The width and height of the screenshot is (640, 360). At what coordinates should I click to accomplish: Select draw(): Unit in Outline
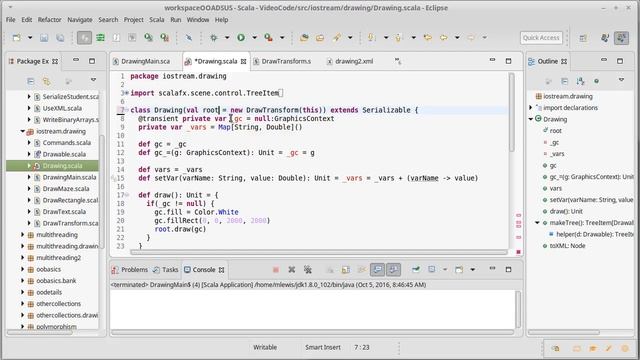coord(566,211)
